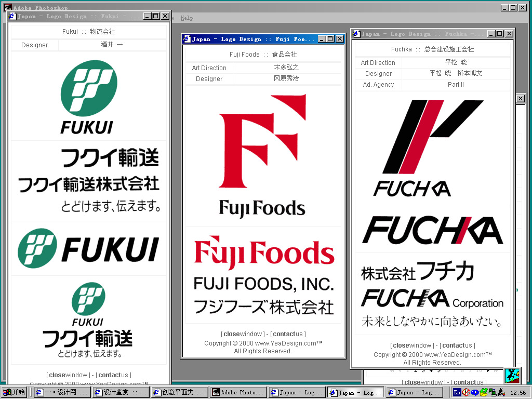Viewport: 532px width, 399px height.
Task: Click the Art Direction name 木多弘之
Action: pos(286,68)
